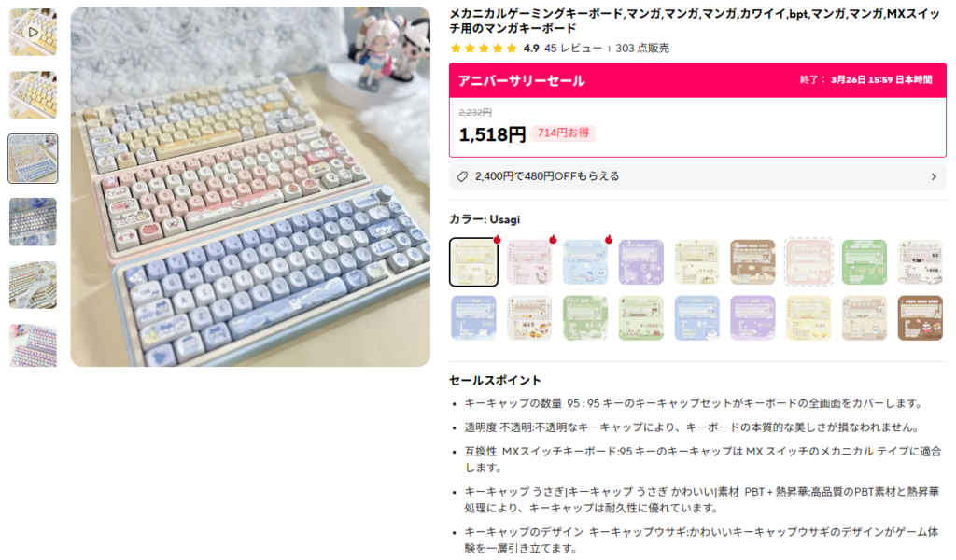Open the bottom pink-purple keyboard thumbnail
Screen dimensions: 956x560
[33, 345]
